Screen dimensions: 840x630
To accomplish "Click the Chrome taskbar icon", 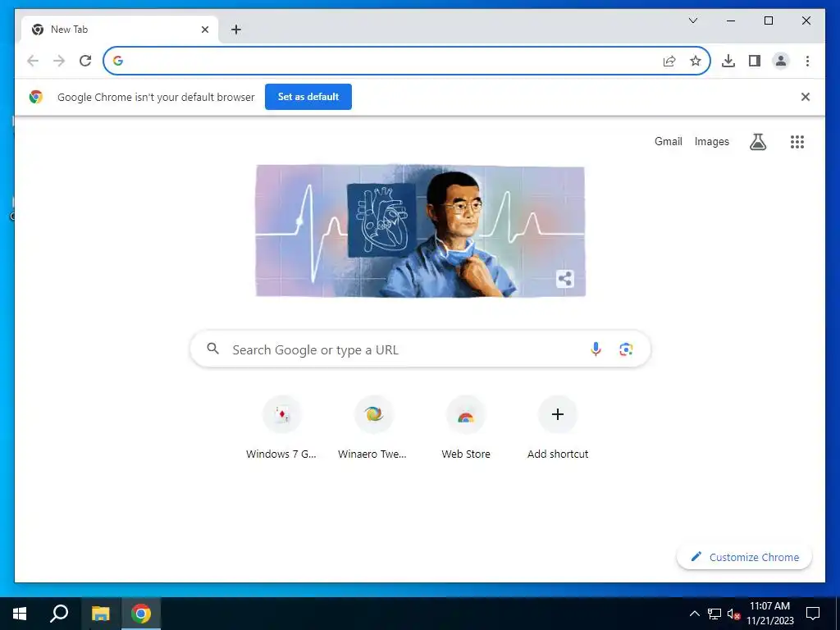I will 141,614.
